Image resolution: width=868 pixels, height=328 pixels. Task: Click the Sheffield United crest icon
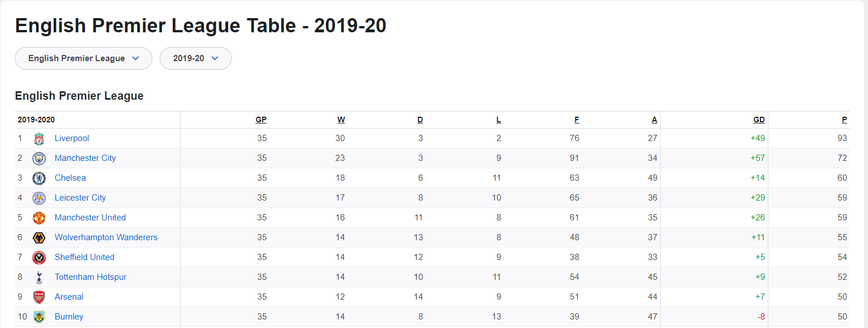(39, 258)
